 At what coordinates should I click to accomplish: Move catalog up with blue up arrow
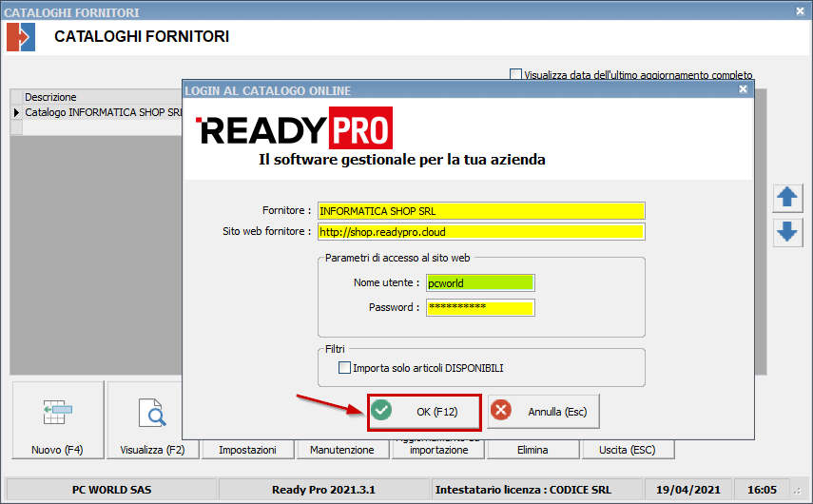click(x=787, y=198)
